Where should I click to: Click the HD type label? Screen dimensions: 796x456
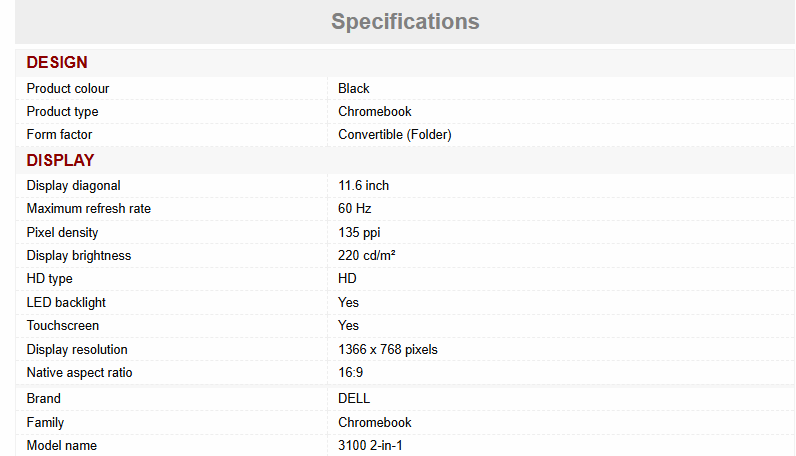pos(50,279)
